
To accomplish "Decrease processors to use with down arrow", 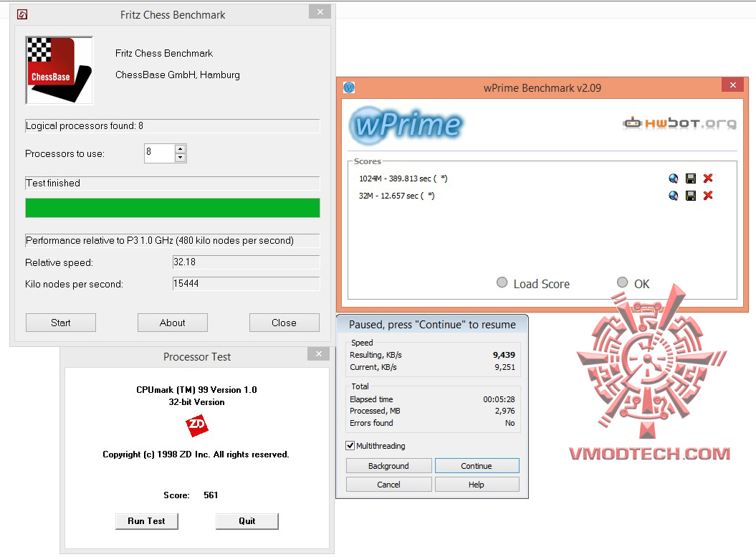I will coord(181,158).
